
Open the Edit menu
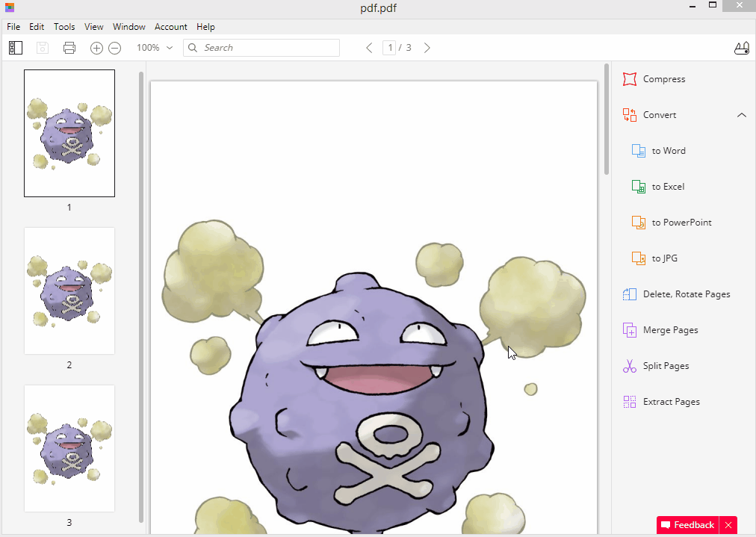coord(37,26)
